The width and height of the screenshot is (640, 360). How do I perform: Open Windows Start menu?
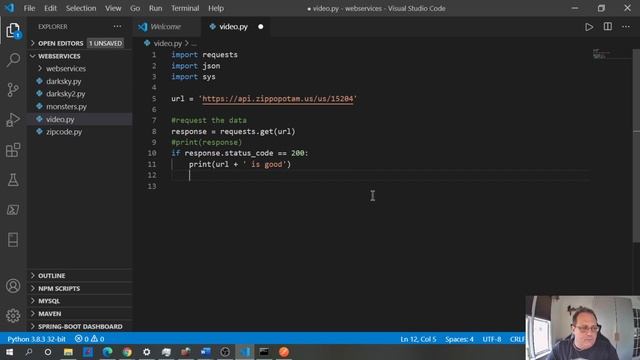9,352
